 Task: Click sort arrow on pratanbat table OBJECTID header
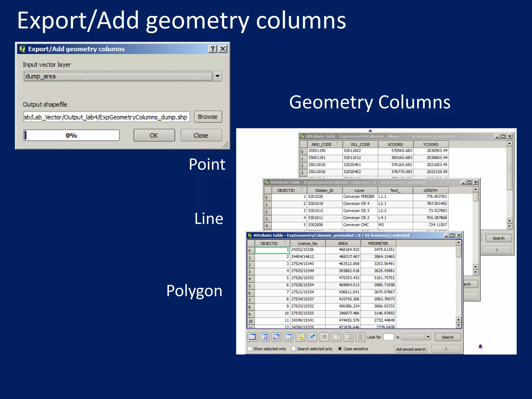[x=285, y=243]
